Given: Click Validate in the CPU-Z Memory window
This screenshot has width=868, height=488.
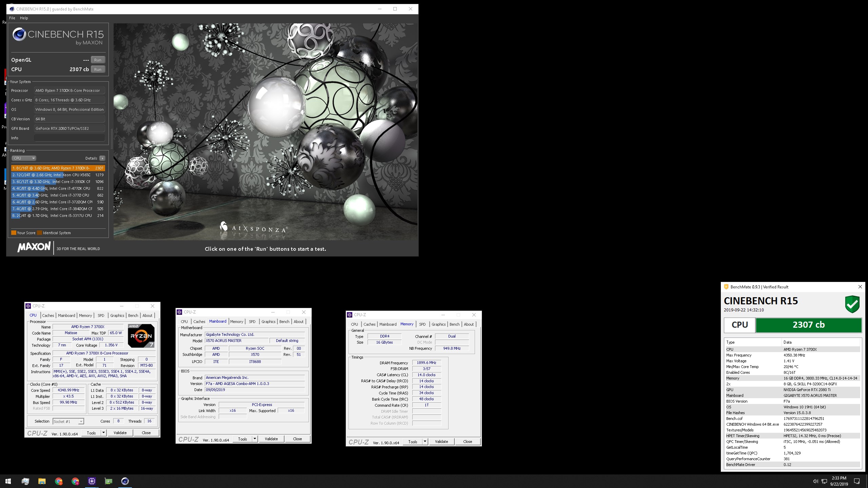Looking at the screenshot, I should click(x=441, y=442).
